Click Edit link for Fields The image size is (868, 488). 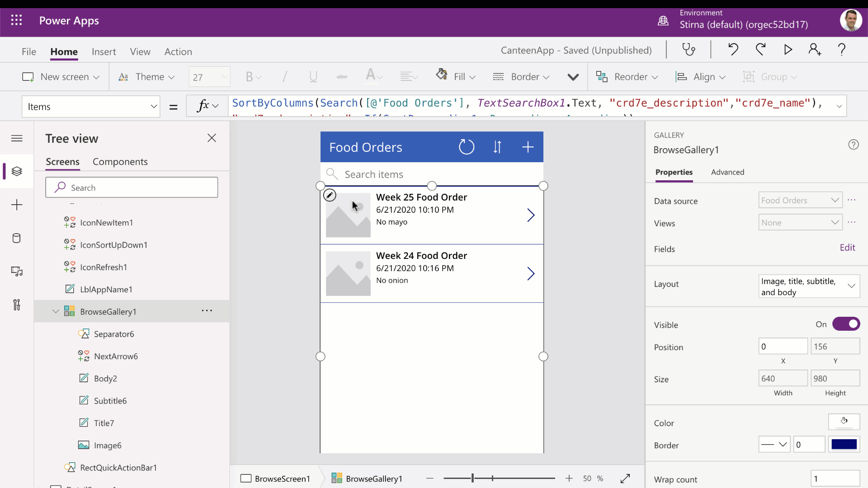pos(847,248)
